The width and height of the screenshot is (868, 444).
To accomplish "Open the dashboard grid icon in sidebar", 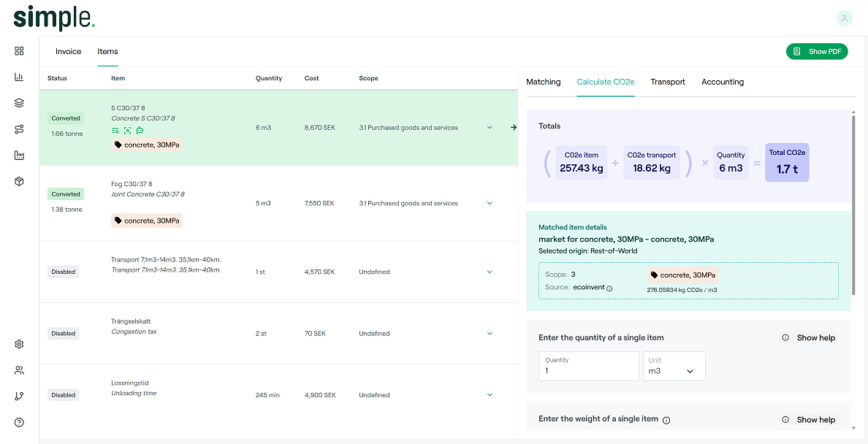I will tap(19, 51).
